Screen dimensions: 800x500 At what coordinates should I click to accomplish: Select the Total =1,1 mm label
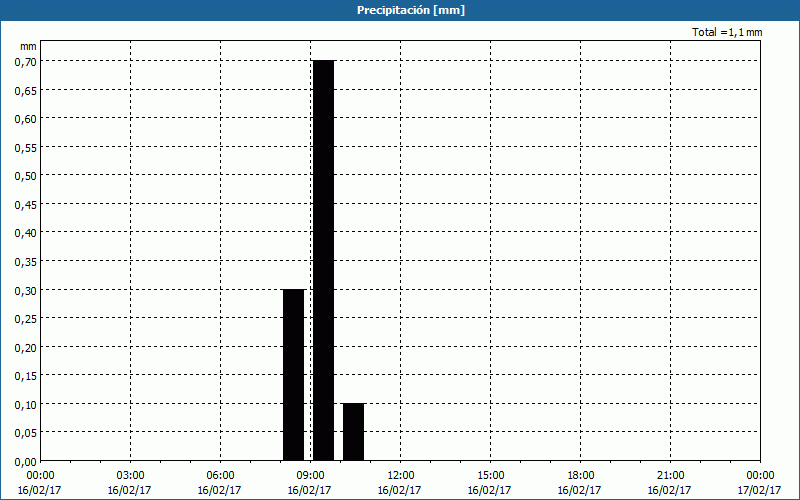coord(727,32)
